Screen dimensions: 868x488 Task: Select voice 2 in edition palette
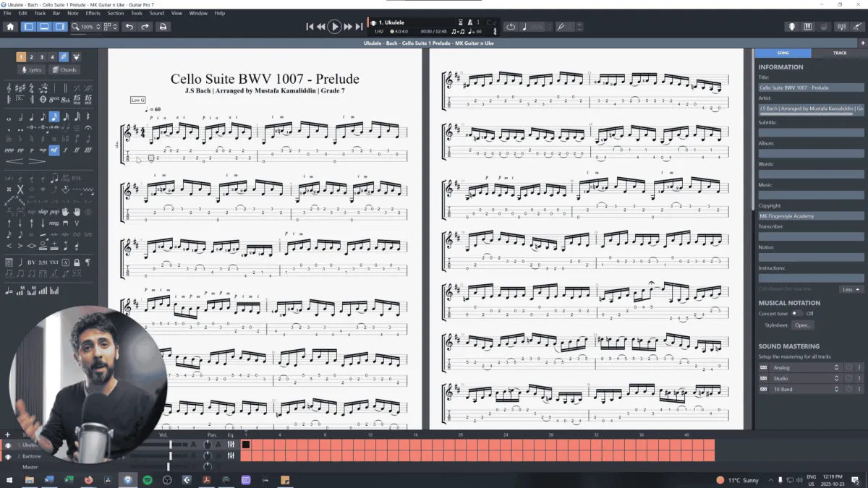click(31, 57)
